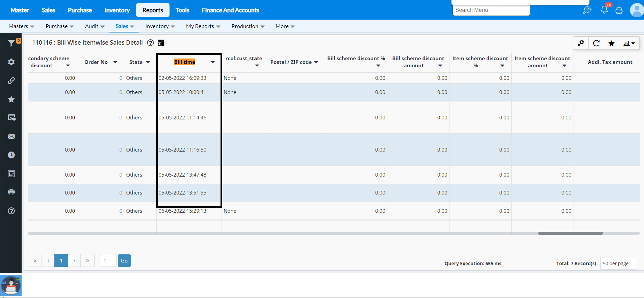Image resolution: width=644 pixels, height=298 pixels.
Task: Click the refresh report icon
Action: (596, 43)
